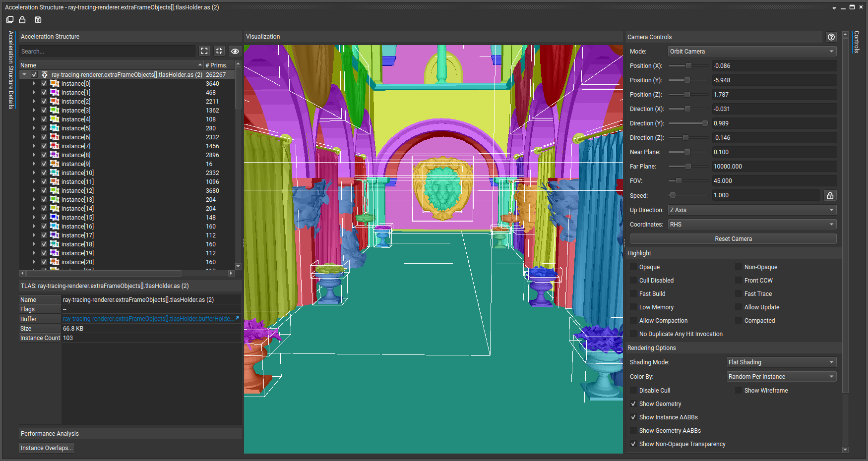Click the eye visibility icon beside search
868x461 pixels.
[235, 51]
